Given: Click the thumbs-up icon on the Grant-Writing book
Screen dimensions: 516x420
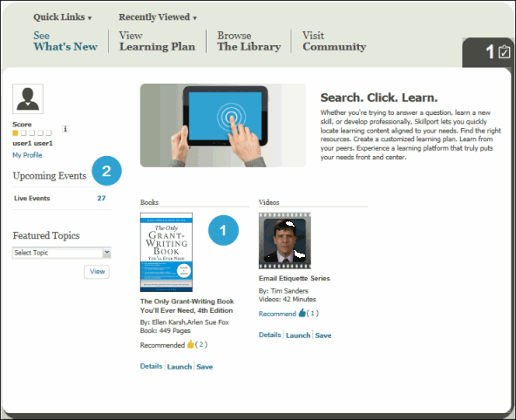Looking at the screenshot, I should point(190,344).
